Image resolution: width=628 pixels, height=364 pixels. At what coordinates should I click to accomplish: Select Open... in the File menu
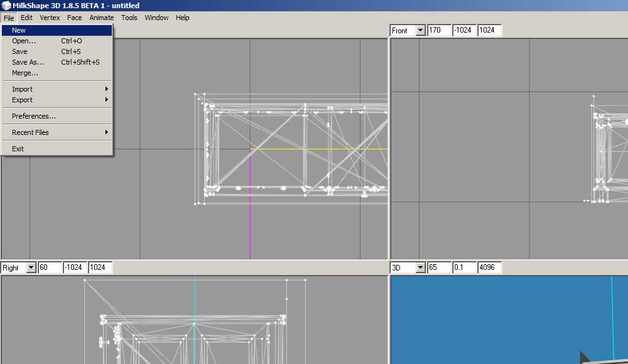24,41
